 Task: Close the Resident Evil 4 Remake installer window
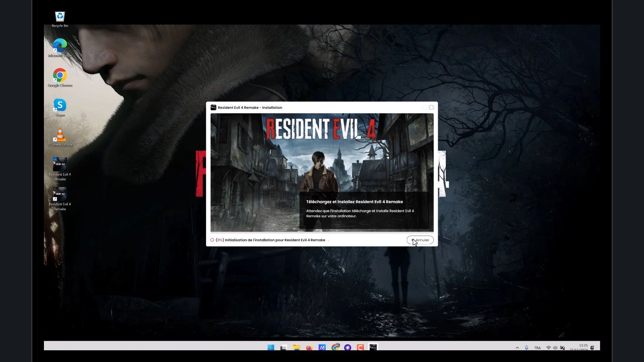coord(431,108)
